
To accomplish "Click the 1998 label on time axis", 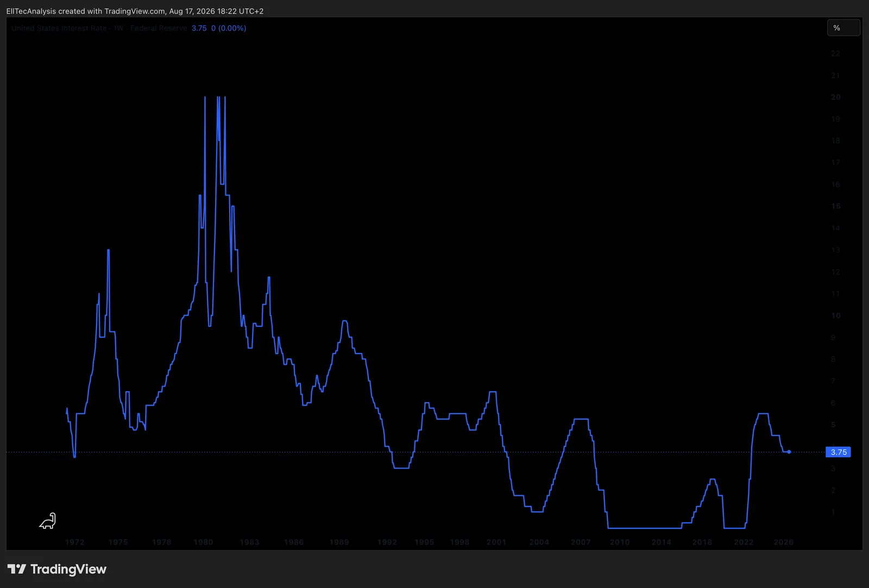I will pyautogui.click(x=459, y=542).
